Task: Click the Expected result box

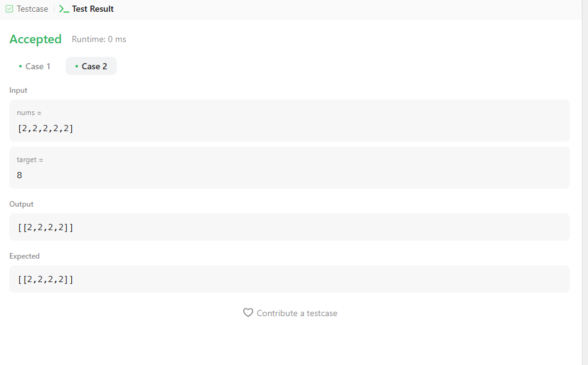Action: pos(290,279)
